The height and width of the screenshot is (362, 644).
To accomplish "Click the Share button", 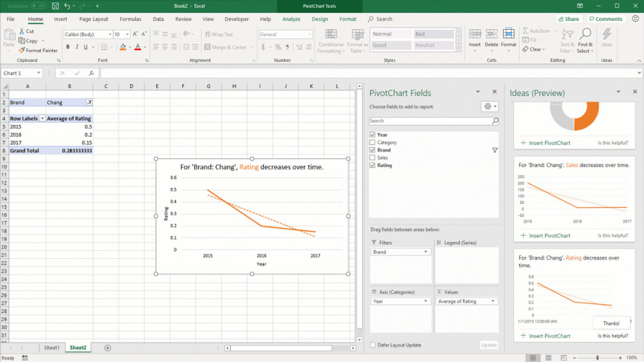I will tap(568, 19).
